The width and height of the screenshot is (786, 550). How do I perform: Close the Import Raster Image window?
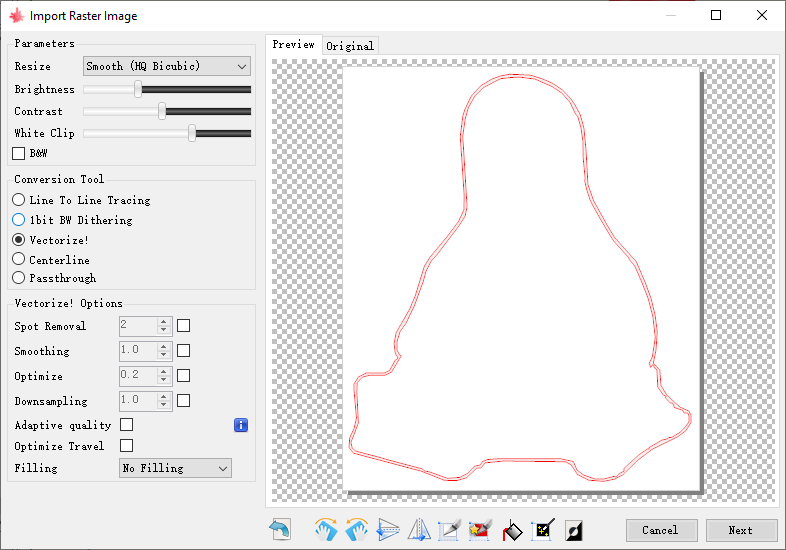tap(761, 16)
